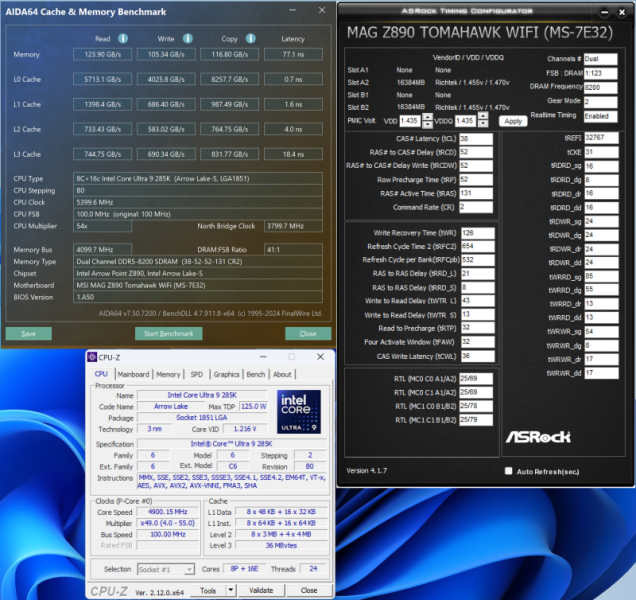The width and height of the screenshot is (636, 600).
Task: Enable the Auto Refresh(sec) checkbox
Action: coord(508,471)
